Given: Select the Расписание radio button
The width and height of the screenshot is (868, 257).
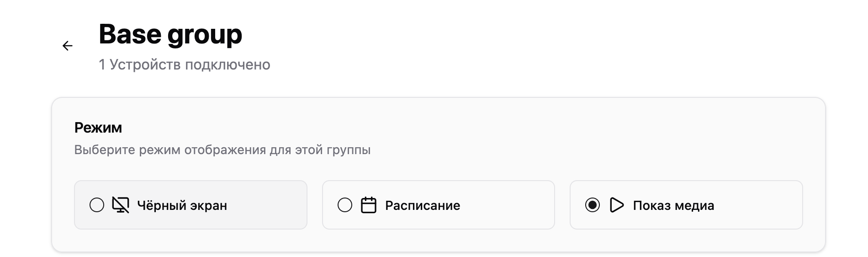Looking at the screenshot, I should coord(345,205).
